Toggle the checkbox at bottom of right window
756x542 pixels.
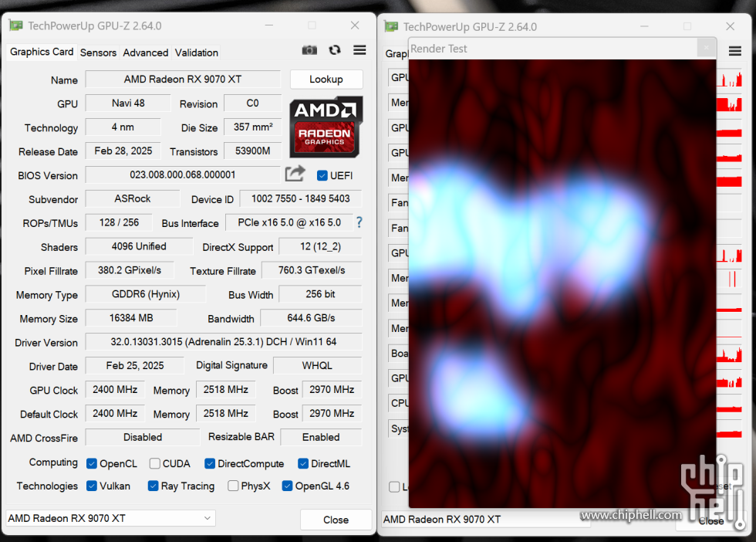point(394,487)
